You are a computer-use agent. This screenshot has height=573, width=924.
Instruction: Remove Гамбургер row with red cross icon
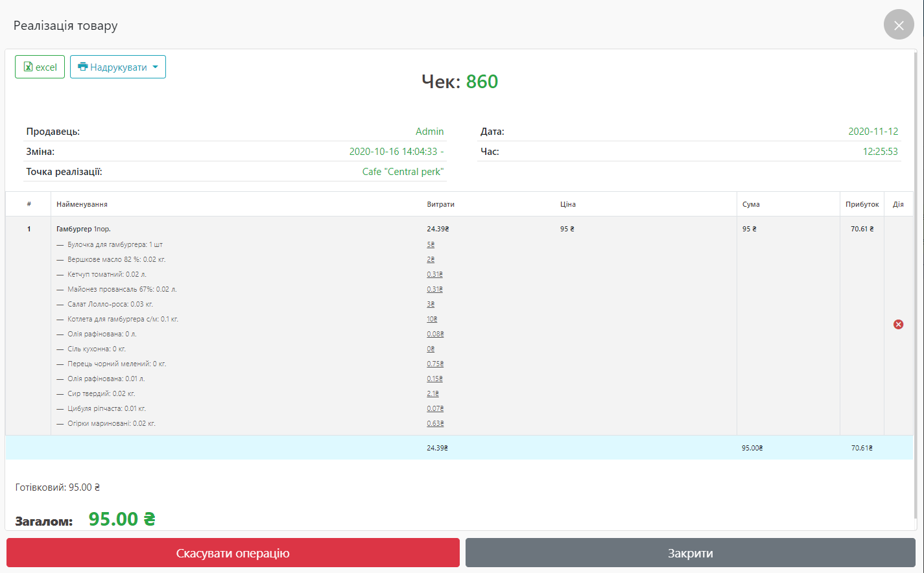coord(898,324)
